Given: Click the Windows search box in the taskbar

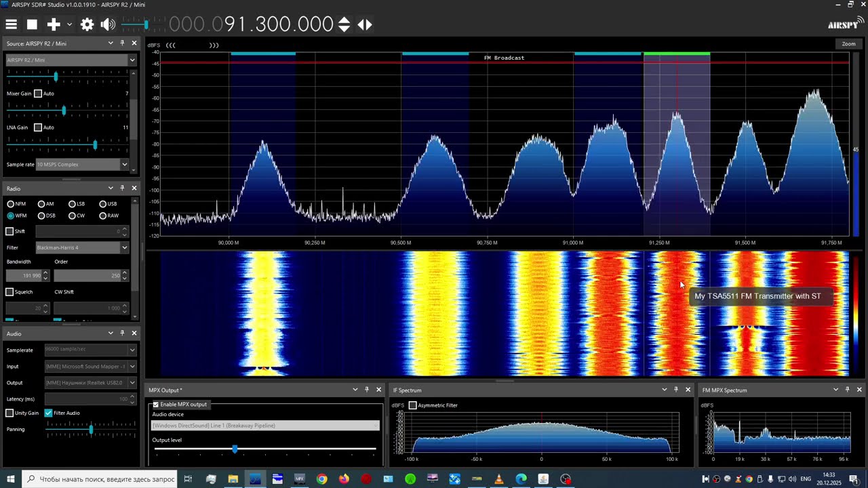Looking at the screenshot, I should 100,479.
